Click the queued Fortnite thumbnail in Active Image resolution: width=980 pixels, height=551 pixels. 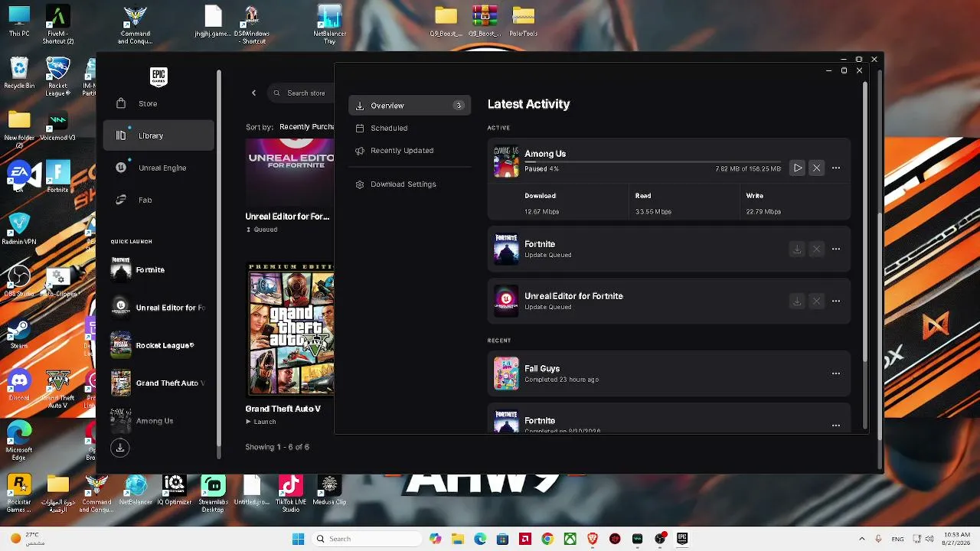(506, 249)
